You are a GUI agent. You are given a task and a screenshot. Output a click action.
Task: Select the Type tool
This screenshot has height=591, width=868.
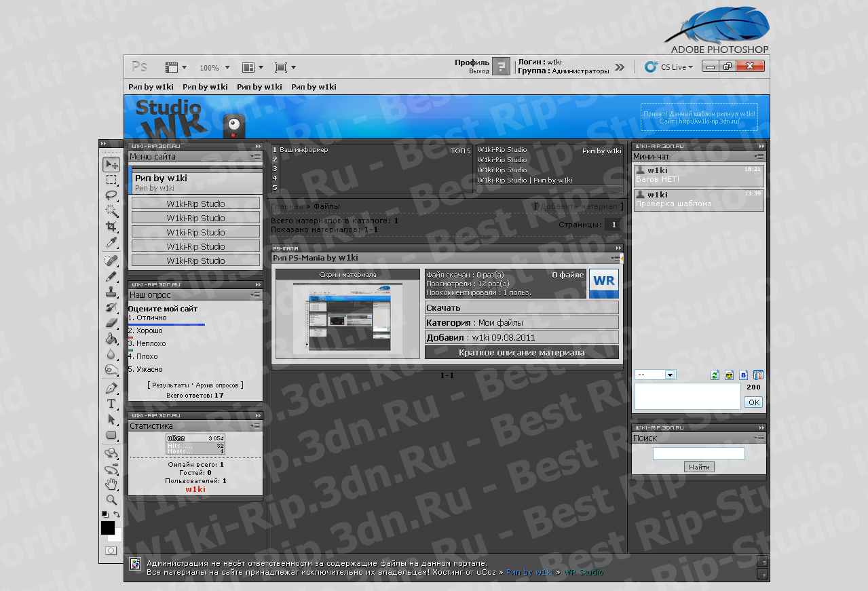(x=111, y=404)
